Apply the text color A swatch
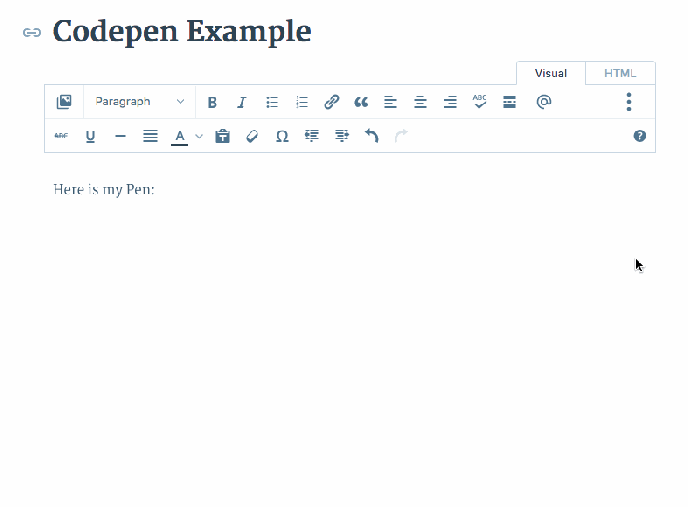The width and height of the screenshot is (688, 507). click(x=180, y=136)
